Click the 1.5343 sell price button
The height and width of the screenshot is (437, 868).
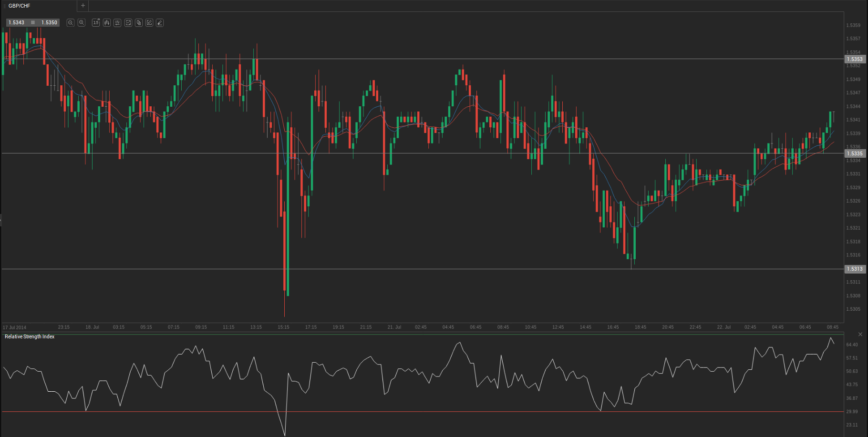point(17,22)
